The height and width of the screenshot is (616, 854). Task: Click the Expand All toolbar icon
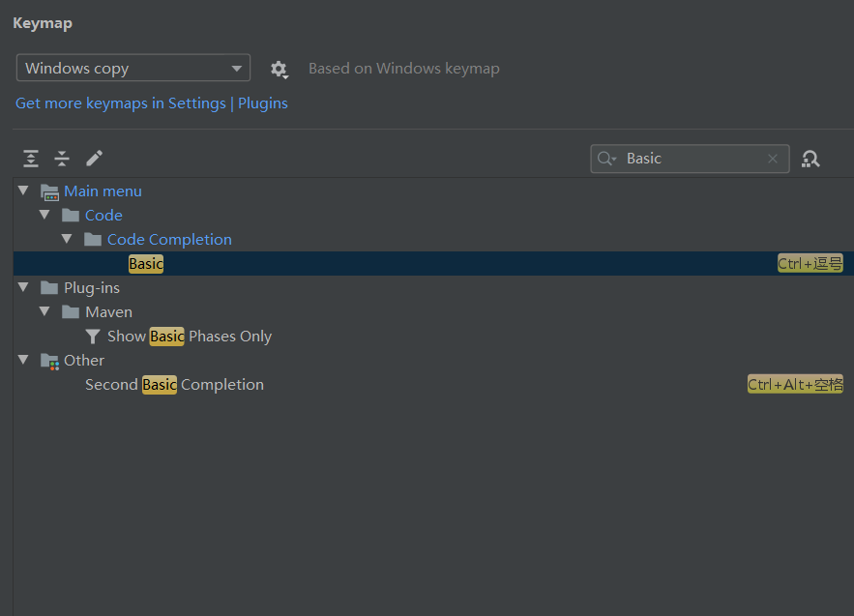point(31,159)
